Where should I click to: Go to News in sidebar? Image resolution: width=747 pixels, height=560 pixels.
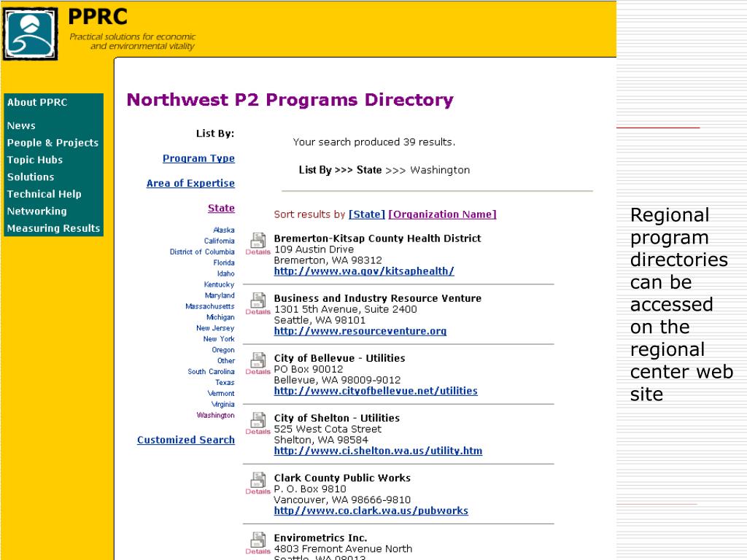[x=21, y=125]
